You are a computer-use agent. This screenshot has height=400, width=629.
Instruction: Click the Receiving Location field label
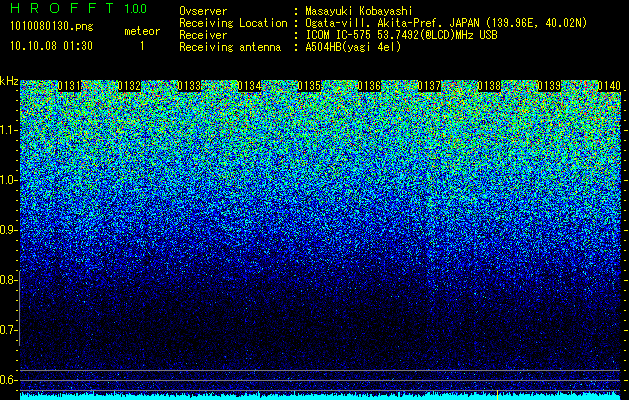[x=233, y=23]
